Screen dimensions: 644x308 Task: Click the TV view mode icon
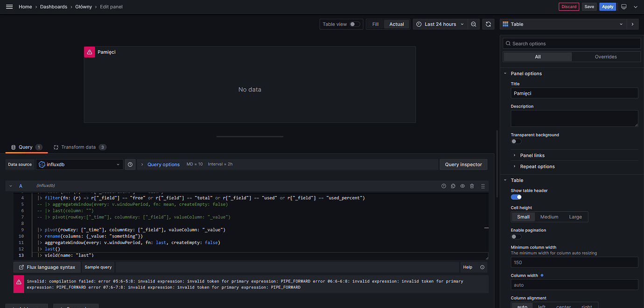(624, 7)
